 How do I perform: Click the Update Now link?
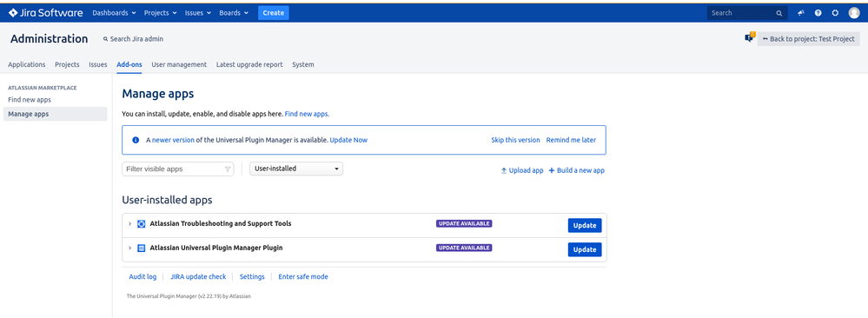(x=348, y=140)
